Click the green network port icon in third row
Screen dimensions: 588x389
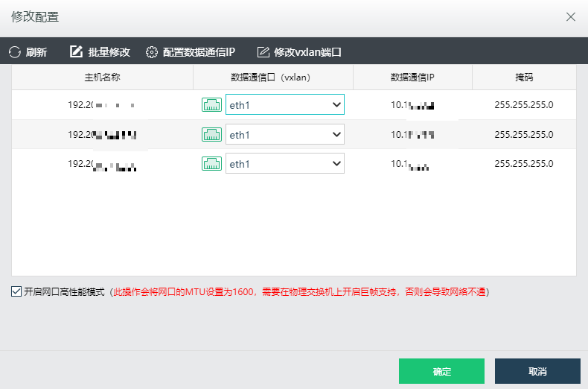tap(211, 164)
